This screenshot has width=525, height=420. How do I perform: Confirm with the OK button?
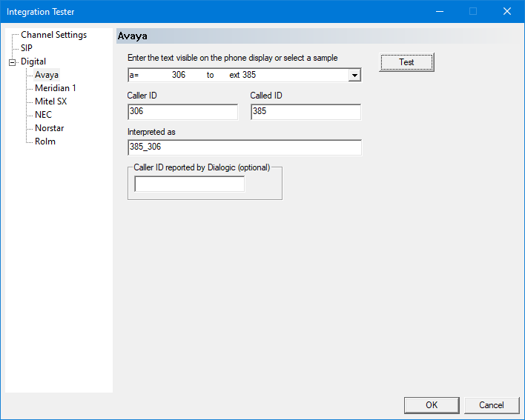pyautogui.click(x=432, y=405)
